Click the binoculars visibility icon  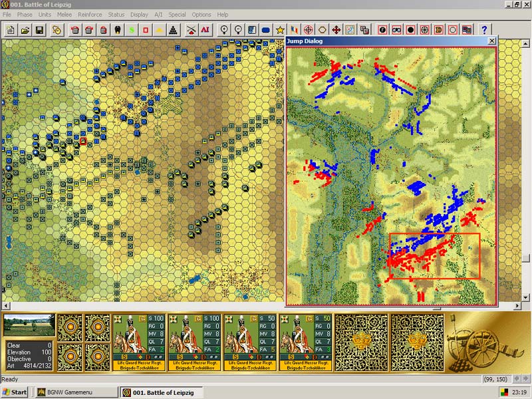pyautogui.click(x=396, y=30)
